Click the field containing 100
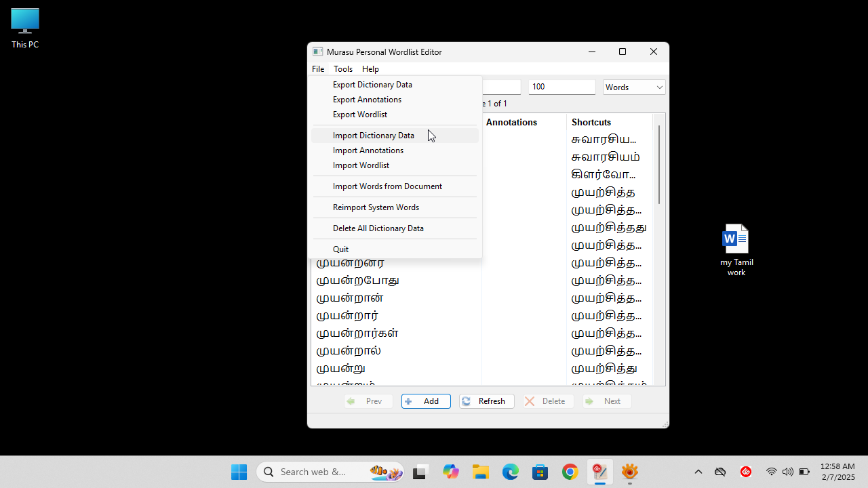The height and width of the screenshot is (488, 868). [561, 87]
